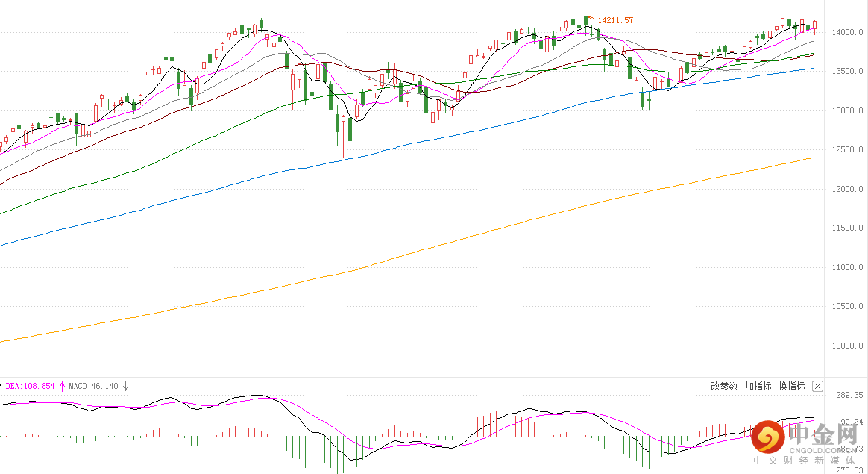868x474 pixels.
Task: Click the 14000.0 price axis label
Action: (847, 33)
